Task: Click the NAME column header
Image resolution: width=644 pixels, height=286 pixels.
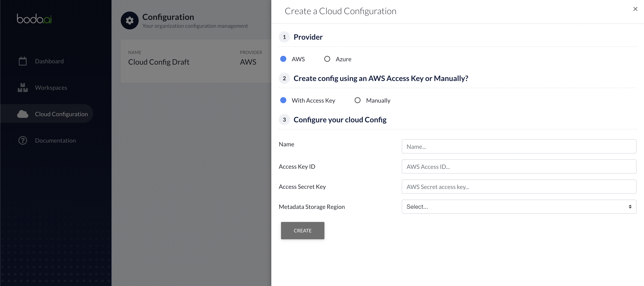Action: [x=135, y=53]
